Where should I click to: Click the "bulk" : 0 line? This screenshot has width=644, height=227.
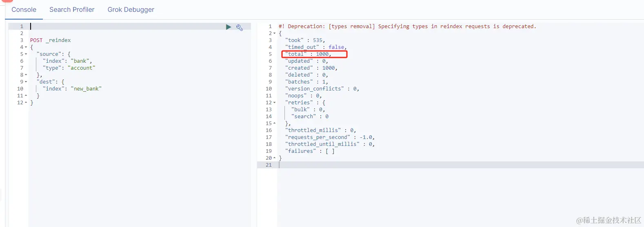pos(308,110)
